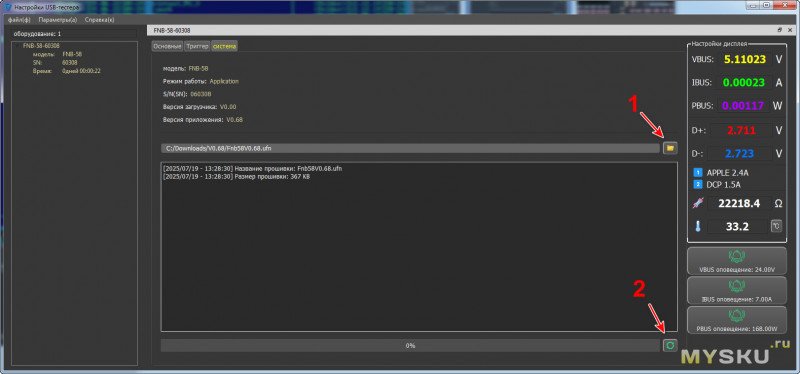Click the firmware path field C:/Downloads/V0.68/Fnb58V0.68.ufn
800x374 pixels.
tap(410, 148)
